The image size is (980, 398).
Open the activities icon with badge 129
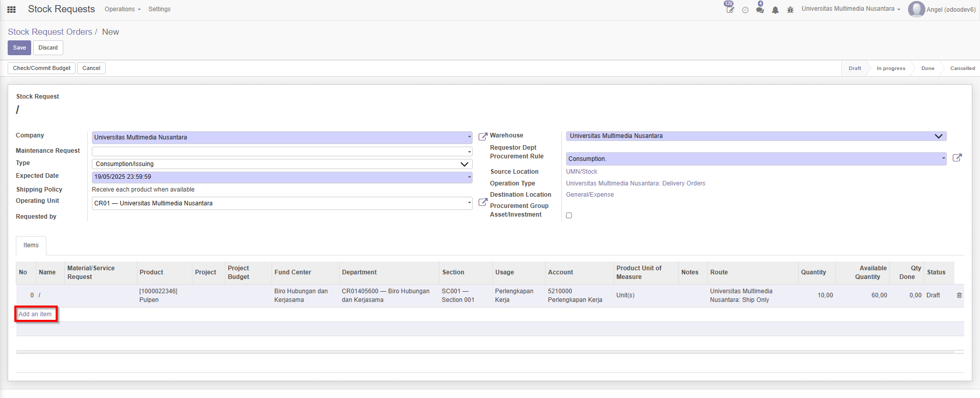pyautogui.click(x=730, y=9)
